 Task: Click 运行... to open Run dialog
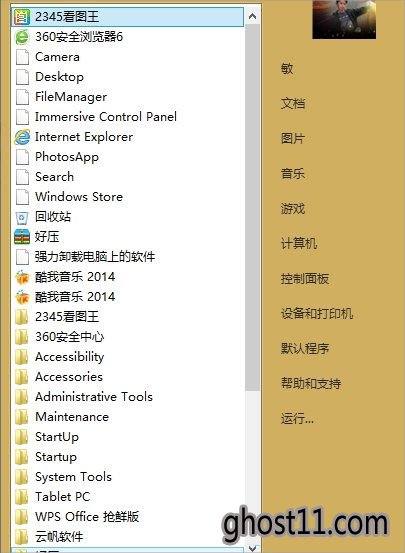click(x=297, y=419)
